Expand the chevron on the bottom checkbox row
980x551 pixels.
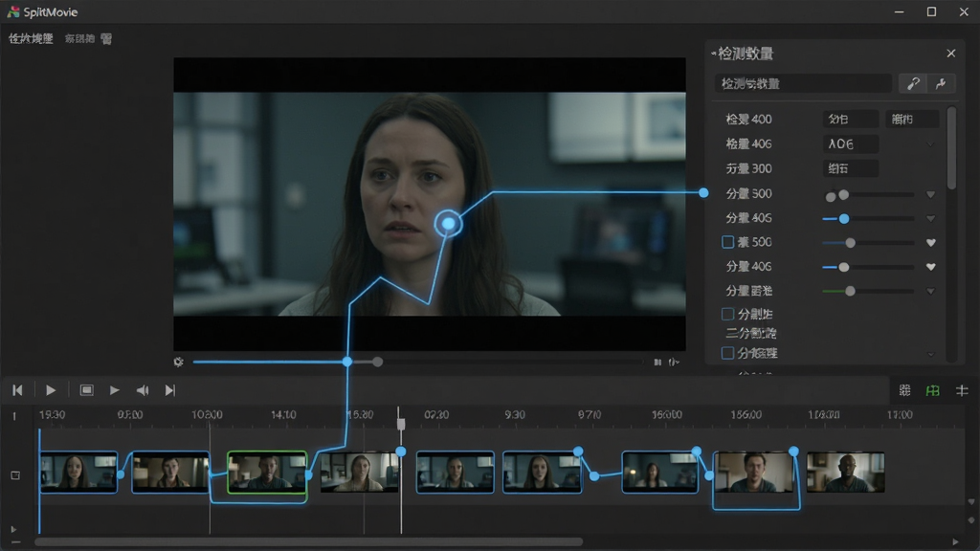930,354
